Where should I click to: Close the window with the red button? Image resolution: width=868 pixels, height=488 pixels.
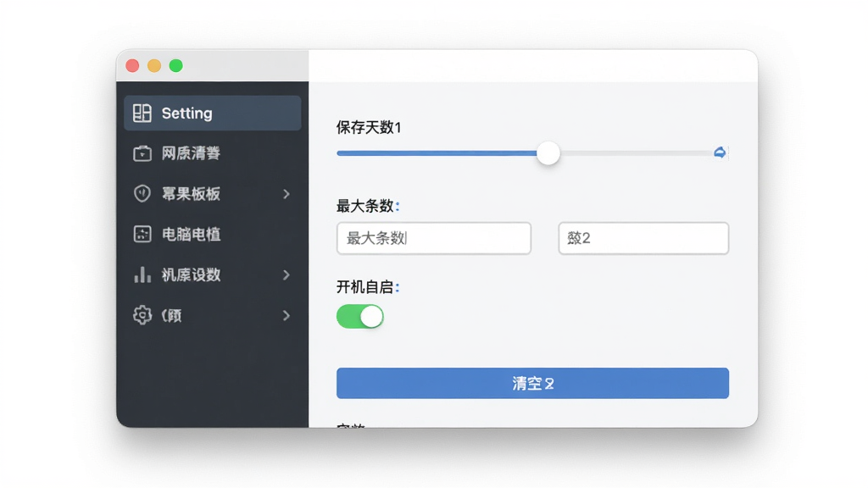(x=132, y=66)
